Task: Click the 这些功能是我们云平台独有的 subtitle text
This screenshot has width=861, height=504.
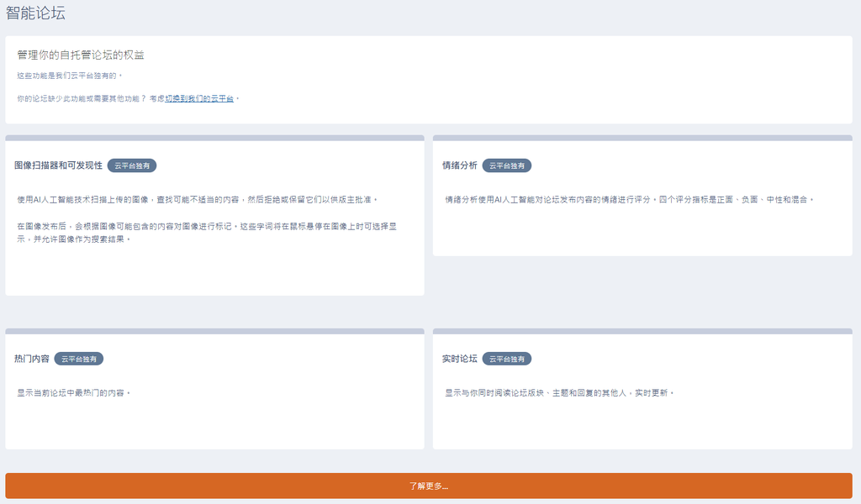Action: (x=70, y=76)
